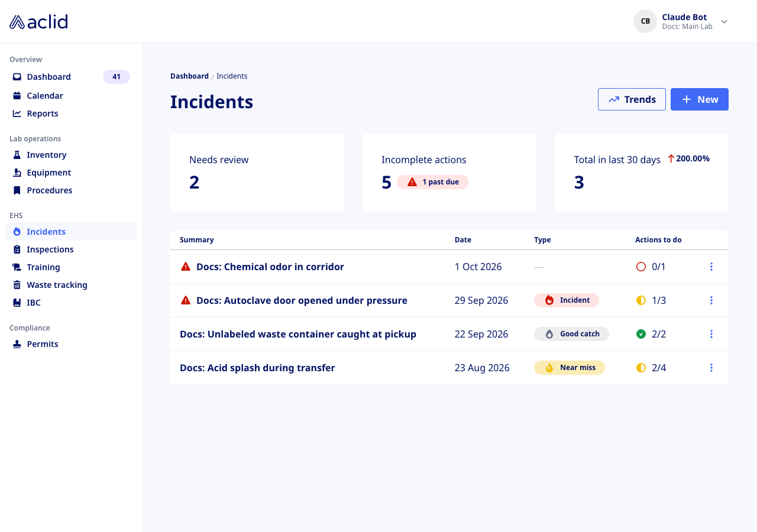Click the Good catch type tag

click(x=571, y=334)
